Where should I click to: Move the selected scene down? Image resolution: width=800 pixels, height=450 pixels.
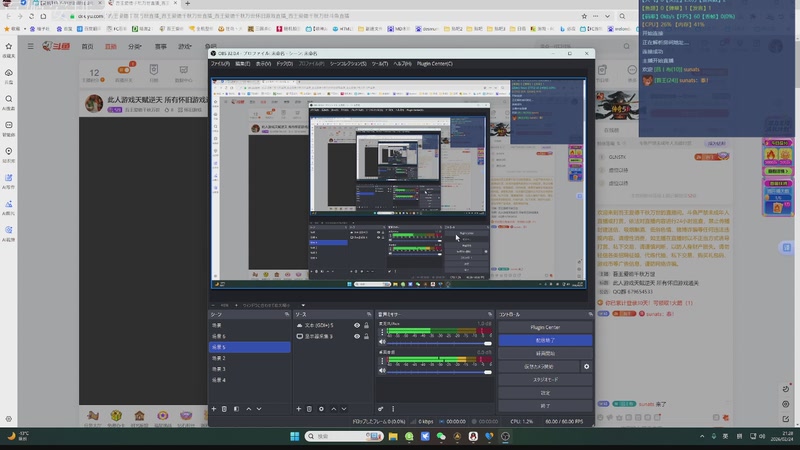[259, 409]
